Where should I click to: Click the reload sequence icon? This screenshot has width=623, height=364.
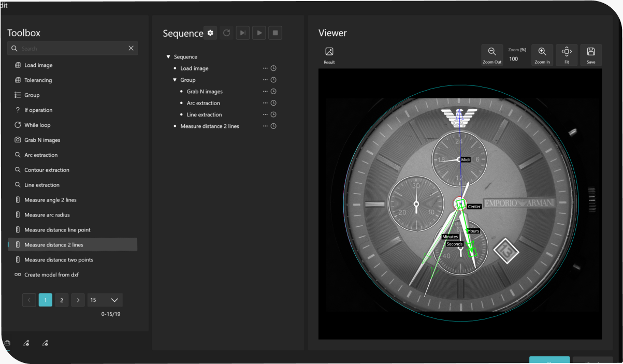point(226,33)
